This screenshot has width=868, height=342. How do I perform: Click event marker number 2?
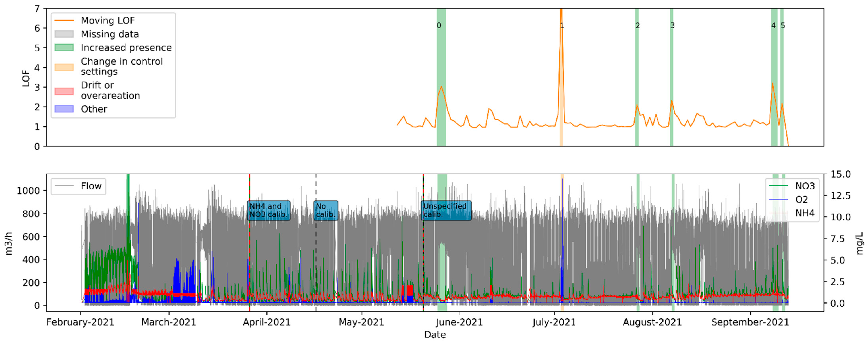click(637, 26)
